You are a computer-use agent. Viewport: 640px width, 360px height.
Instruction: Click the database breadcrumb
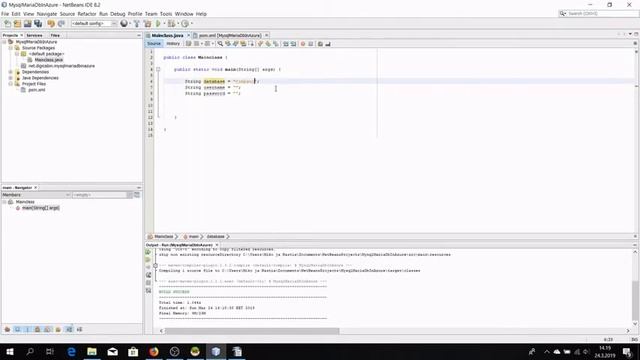[216, 237]
